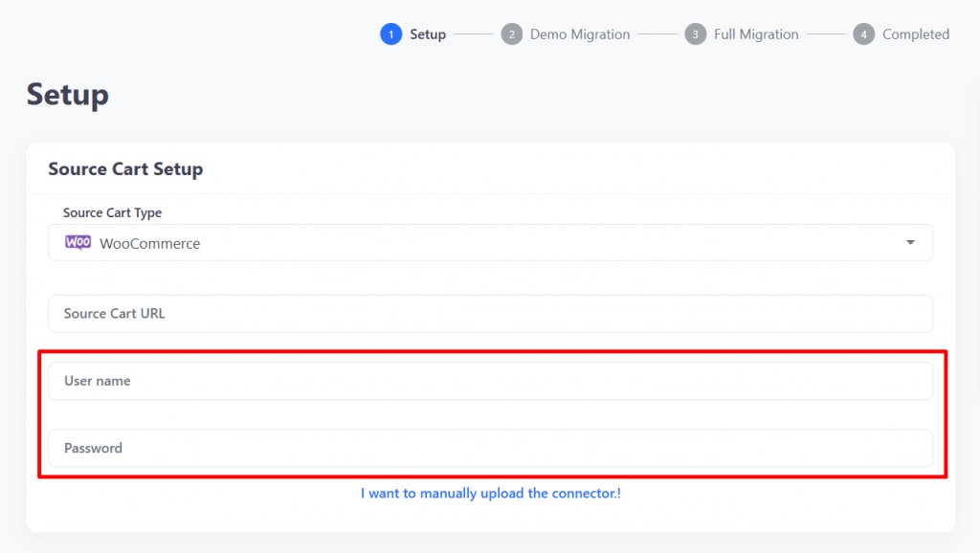Focus the Password field
This screenshot has height=553, width=980.
coord(491,448)
